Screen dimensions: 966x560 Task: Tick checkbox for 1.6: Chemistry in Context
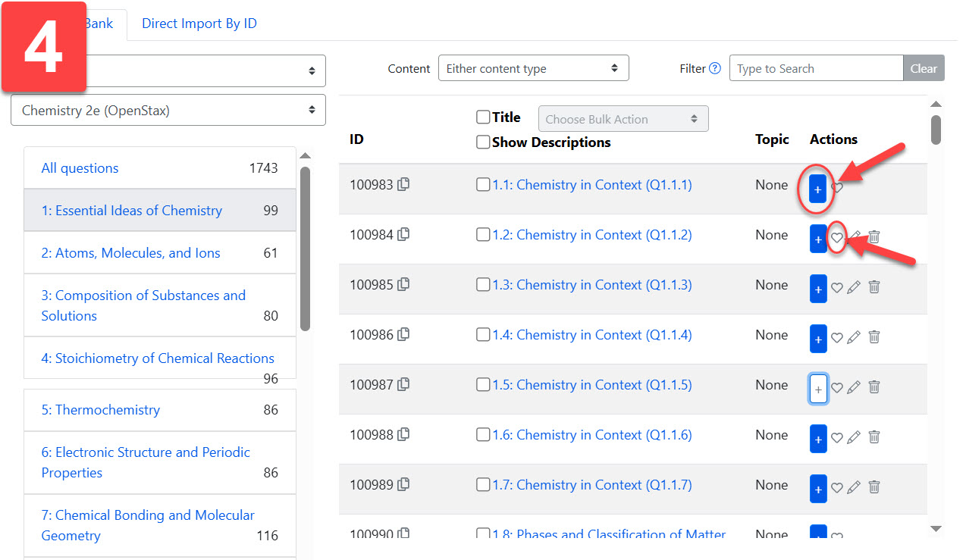pyautogui.click(x=483, y=434)
